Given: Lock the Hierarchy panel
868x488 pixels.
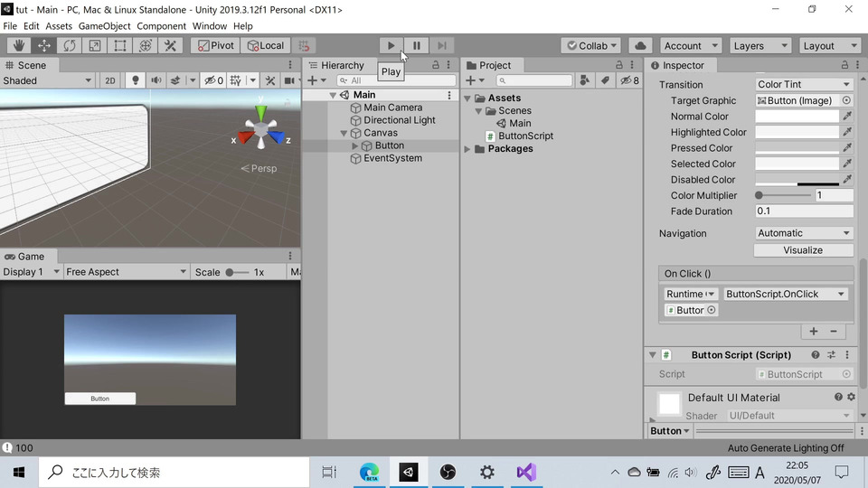Looking at the screenshot, I should [436, 65].
